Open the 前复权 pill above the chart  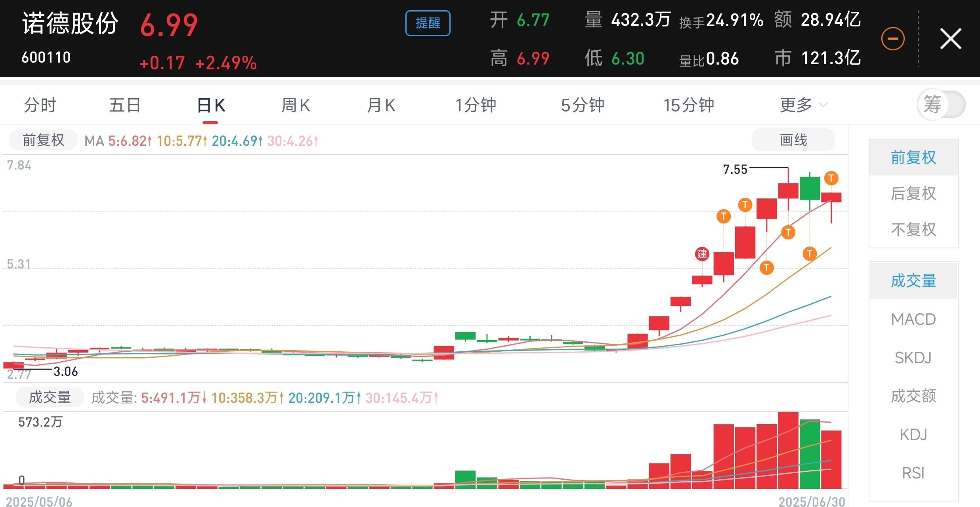point(43,140)
